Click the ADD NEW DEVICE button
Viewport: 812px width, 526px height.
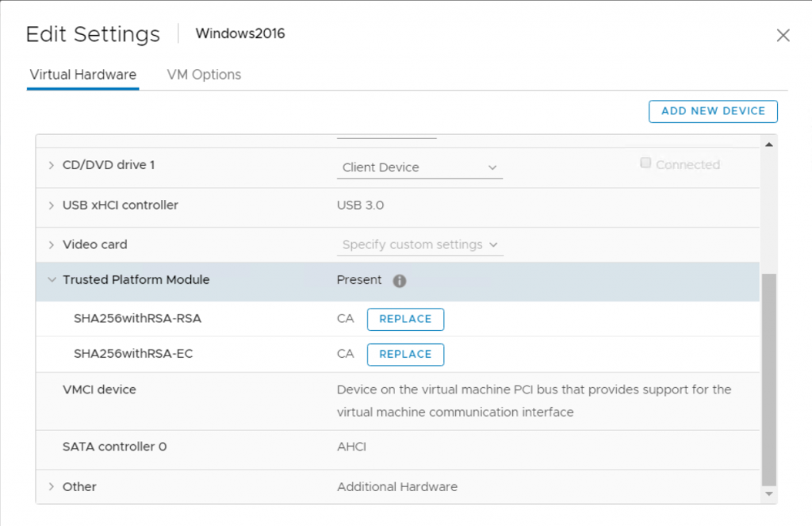(713, 111)
